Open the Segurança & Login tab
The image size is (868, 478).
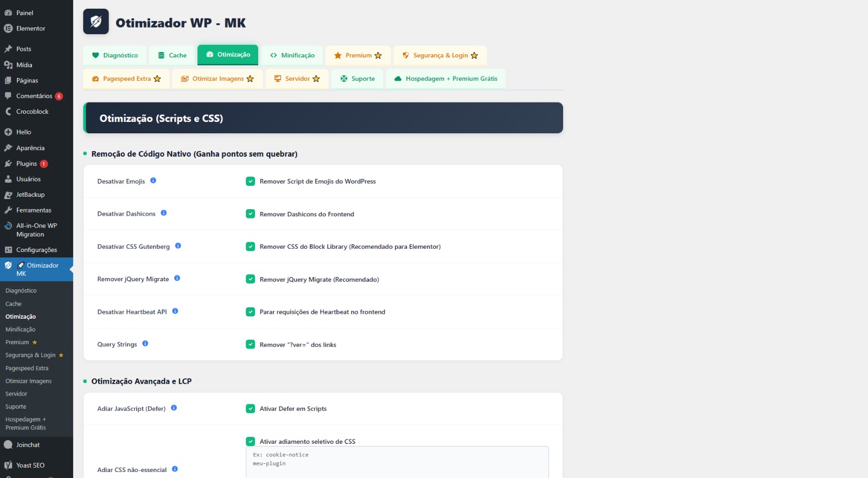tap(440, 55)
